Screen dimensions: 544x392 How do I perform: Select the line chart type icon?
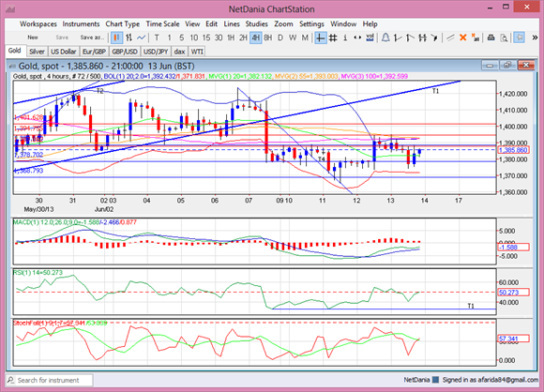pyautogui.click(x=141, y=38)
